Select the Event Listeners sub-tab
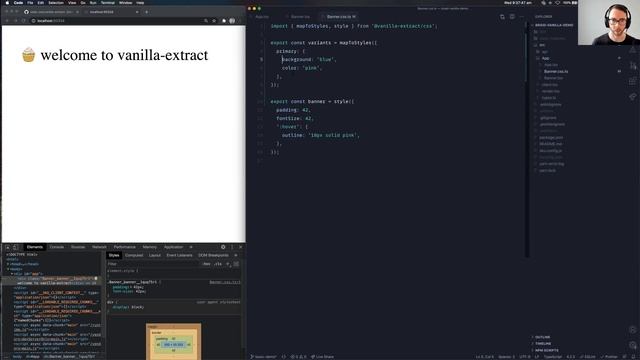Image resolution: width=640 pixels, height=360 pixels. pos(179,255)
